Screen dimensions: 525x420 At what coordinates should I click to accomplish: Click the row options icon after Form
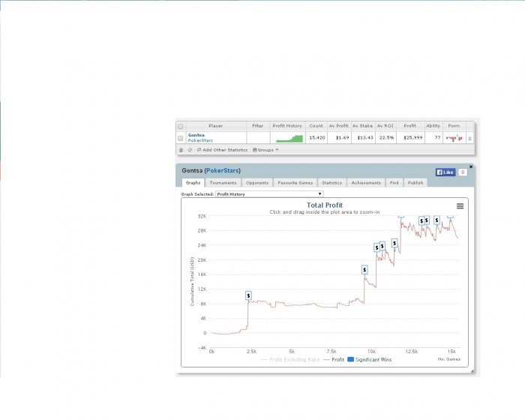click(x=469, y=138)
